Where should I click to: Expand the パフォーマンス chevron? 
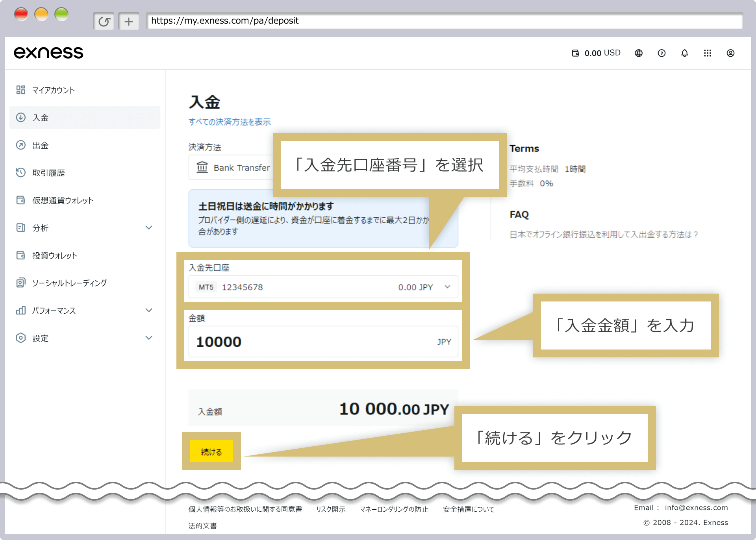[x=149, y=310]
